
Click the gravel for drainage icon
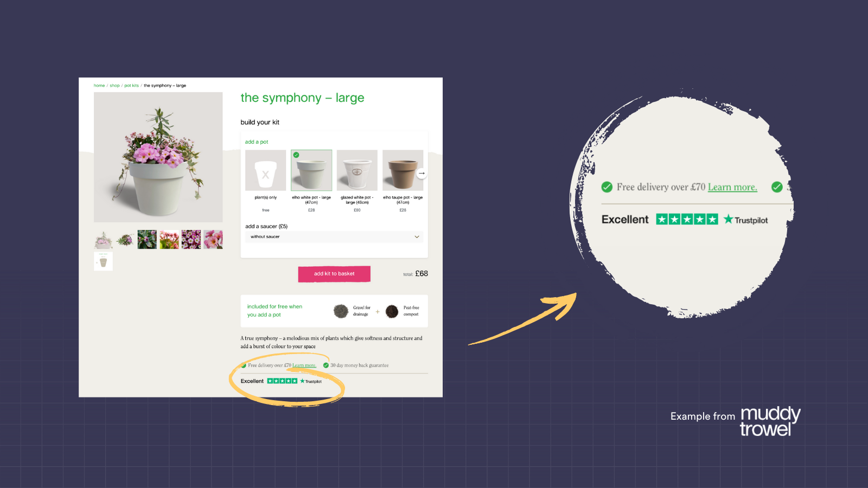pos(341,311)
